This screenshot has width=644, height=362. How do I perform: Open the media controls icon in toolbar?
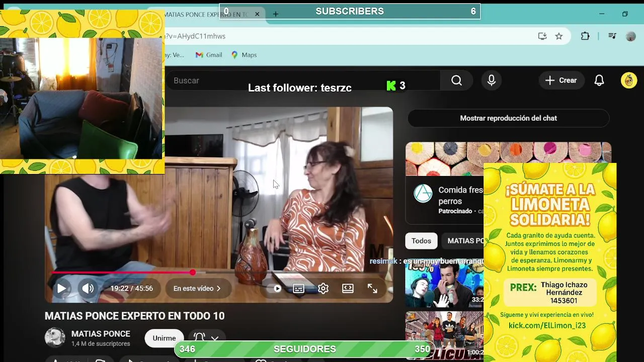tap(612, 36)
